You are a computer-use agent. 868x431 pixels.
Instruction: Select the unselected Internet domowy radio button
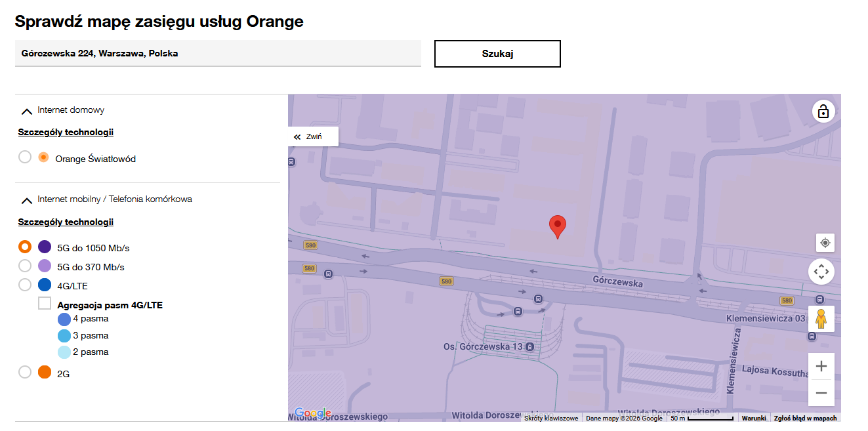25,157
